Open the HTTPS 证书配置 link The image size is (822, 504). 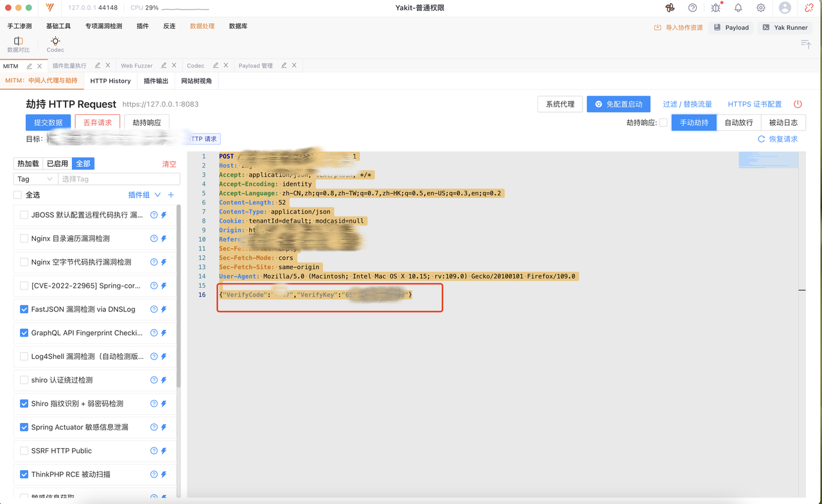[x=755, y=104]
